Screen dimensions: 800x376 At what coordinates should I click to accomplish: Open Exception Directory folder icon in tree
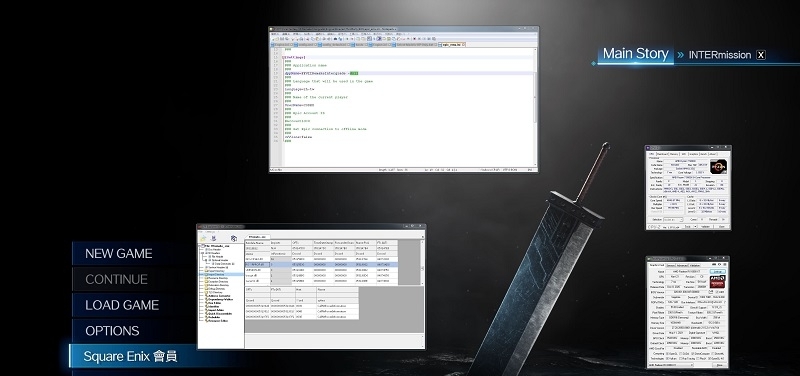tap(207, 282)
